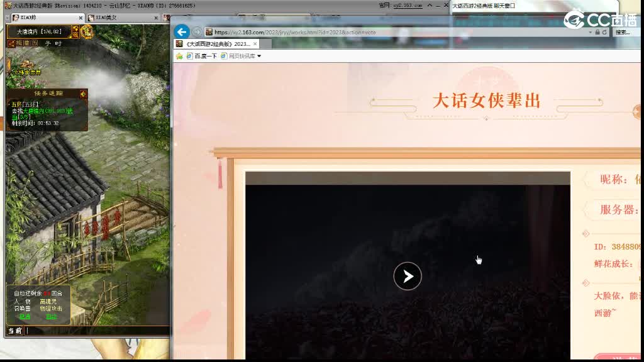Click the right green link in auto-battle panel

52,317
